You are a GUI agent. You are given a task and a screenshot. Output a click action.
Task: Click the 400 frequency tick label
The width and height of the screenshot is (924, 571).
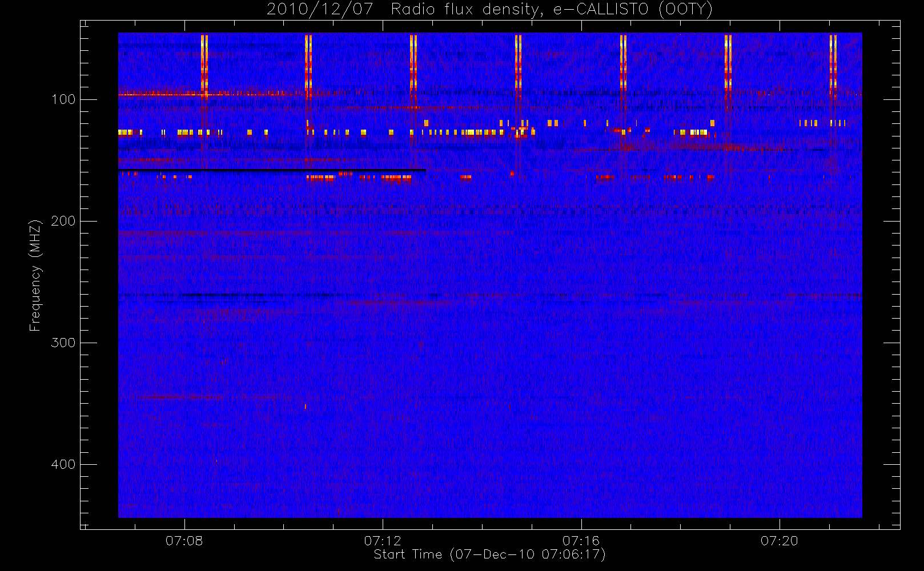tap(63, 464)
